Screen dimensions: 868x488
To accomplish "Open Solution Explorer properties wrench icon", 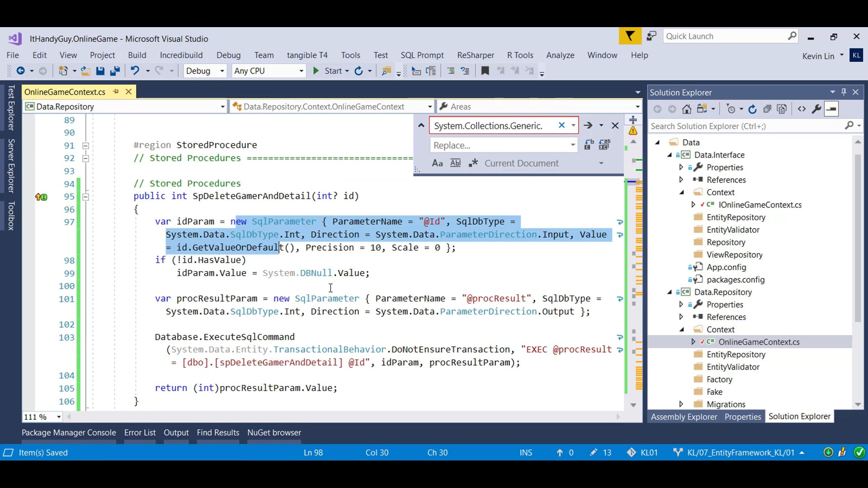I will (816, 109).
